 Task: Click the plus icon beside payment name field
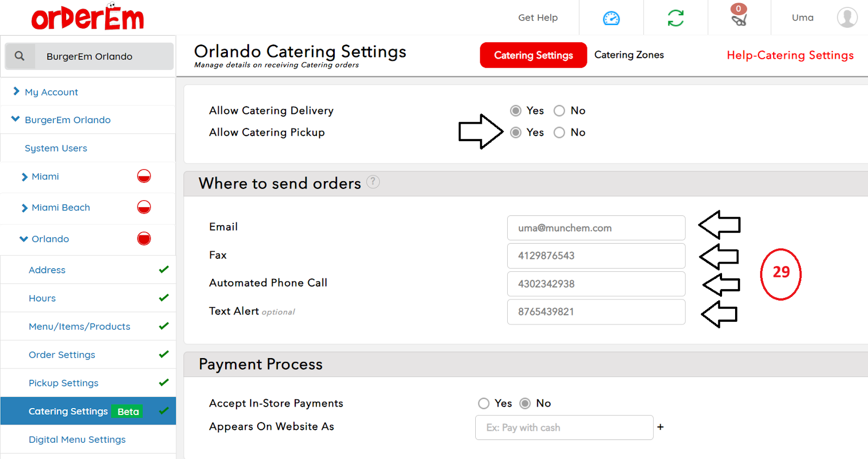click(660, 427)
